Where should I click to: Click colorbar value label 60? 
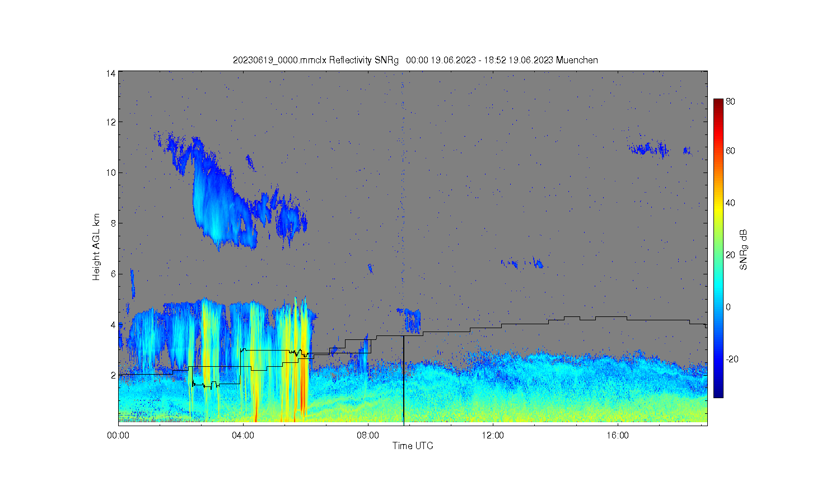(730, 151)
